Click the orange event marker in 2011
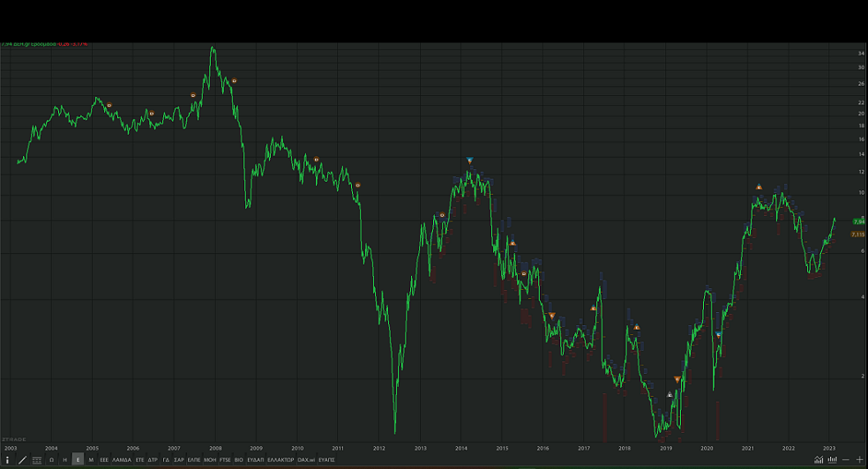Screen dimensions: 868x469 [x=358, y=185]
